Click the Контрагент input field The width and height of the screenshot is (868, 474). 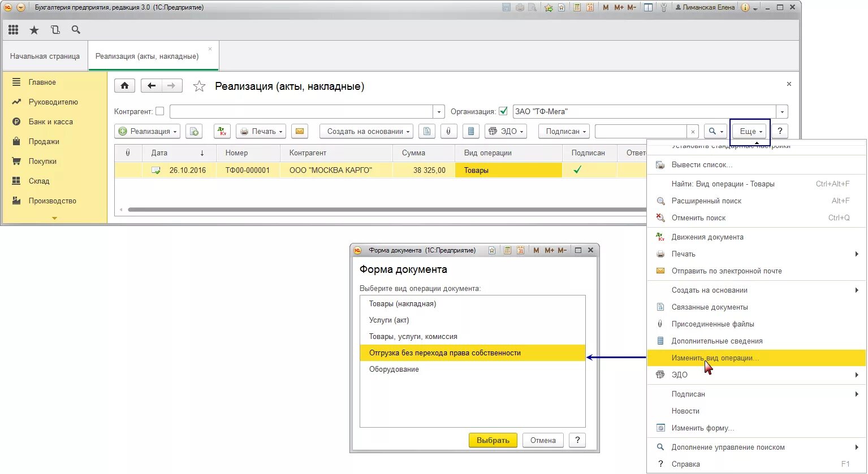tap(301, 111)
